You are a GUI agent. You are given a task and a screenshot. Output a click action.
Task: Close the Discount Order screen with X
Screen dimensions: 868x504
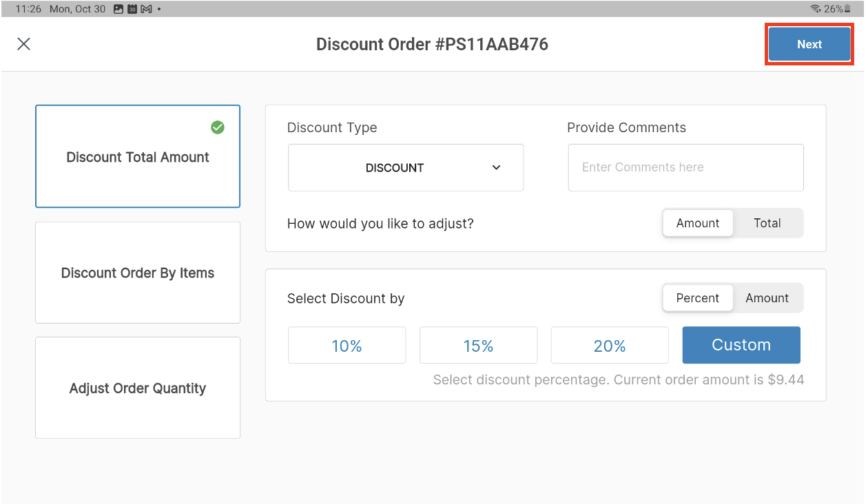click(24, 44)
